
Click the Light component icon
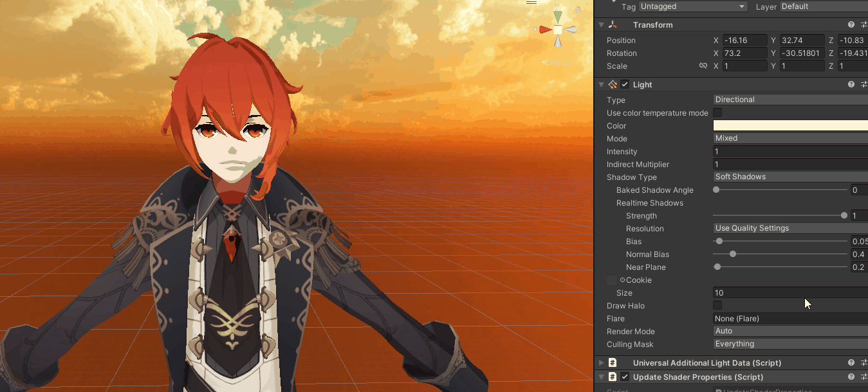point(613,84)
